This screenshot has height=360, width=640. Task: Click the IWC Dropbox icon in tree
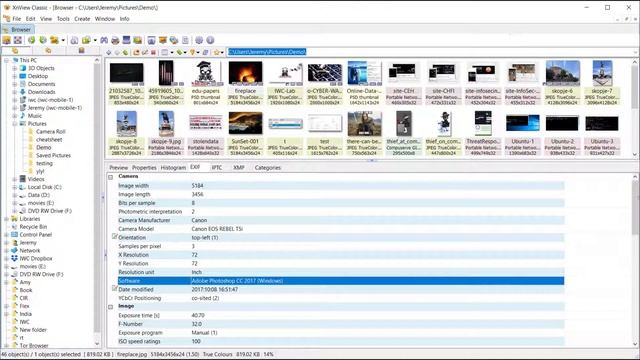[x=15, y=258]
